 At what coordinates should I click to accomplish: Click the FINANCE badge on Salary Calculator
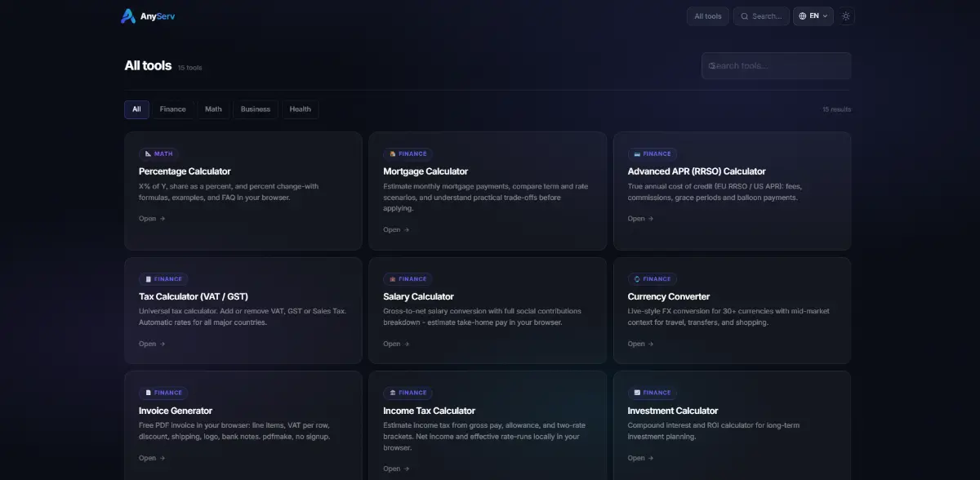point(408,278)
